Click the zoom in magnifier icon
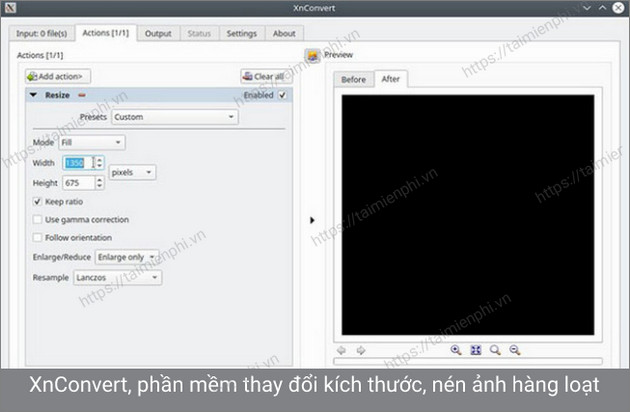This screenshot has height=412, width=630. click(x=456, y=350)
